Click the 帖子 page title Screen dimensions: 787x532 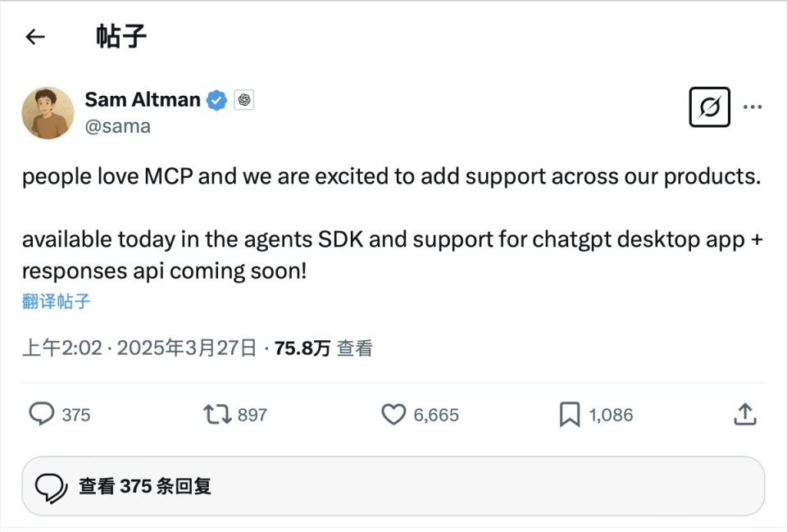click(x=121, y=36)
